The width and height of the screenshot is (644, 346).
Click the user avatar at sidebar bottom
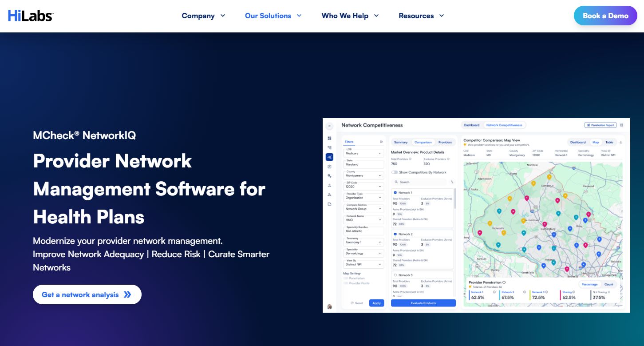[329, 306]
